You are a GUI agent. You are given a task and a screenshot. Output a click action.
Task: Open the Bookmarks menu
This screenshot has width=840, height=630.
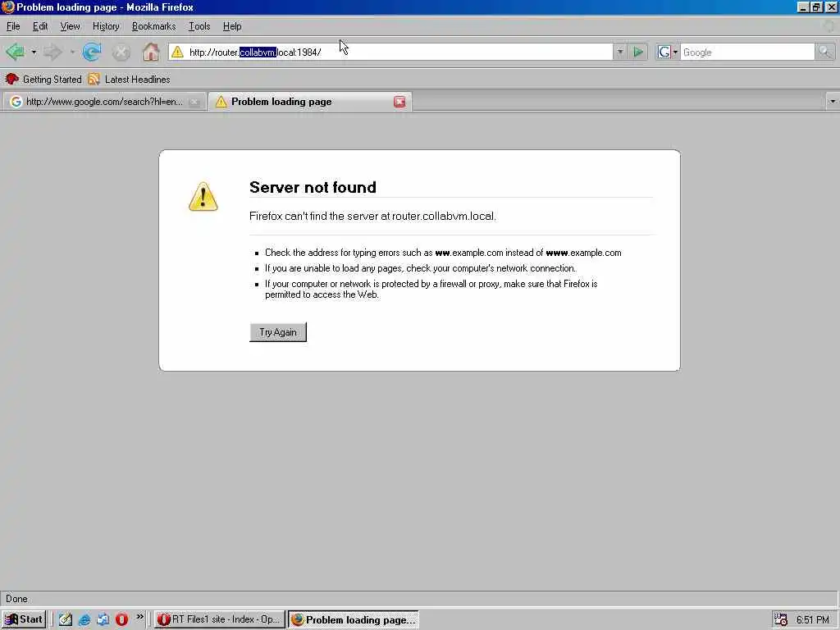click(153, 26)
